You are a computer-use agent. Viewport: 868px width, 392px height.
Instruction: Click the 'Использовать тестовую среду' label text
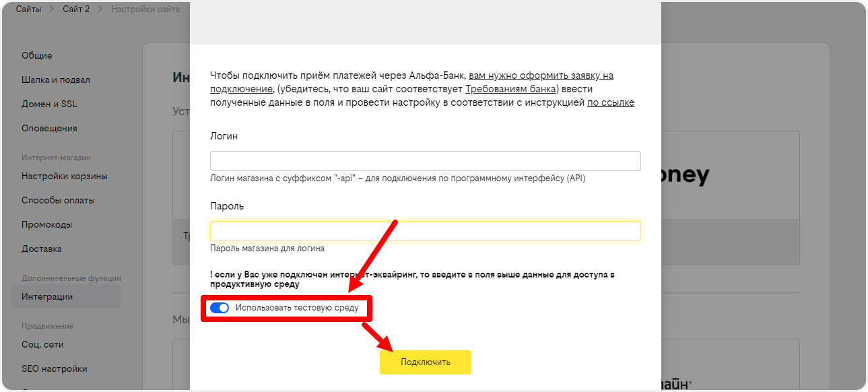coord(297,308)
